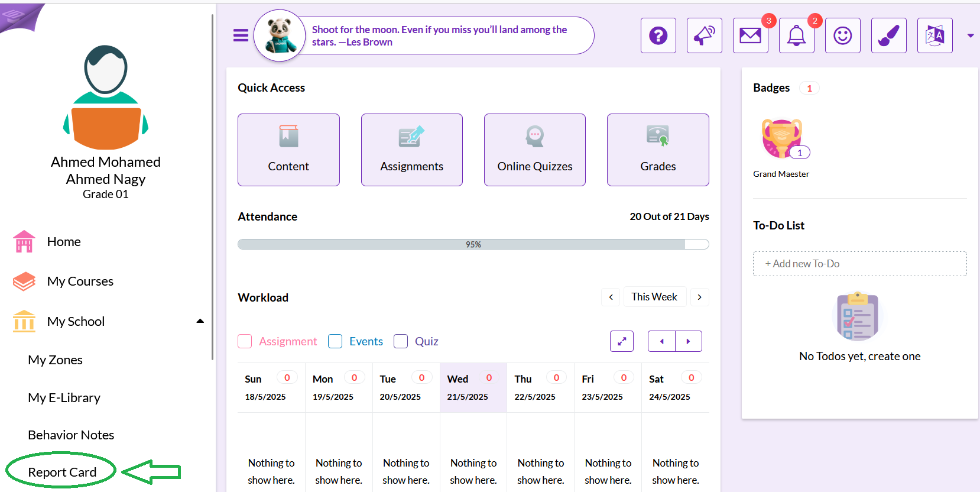Viewport: 980px width, 492px height.
Task: Go to next week in Workload
Action: (699, 297)
